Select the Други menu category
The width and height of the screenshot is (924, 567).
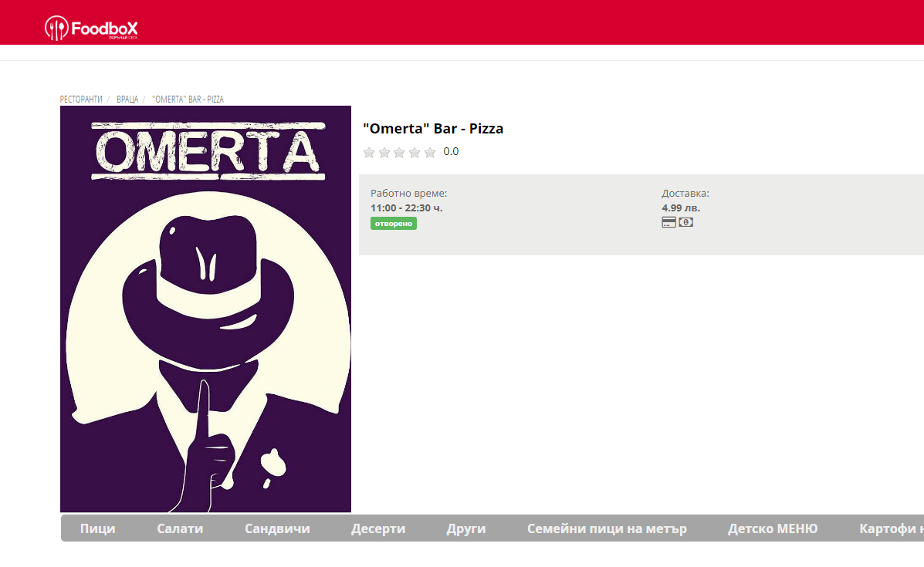click(x=466, y=528)
